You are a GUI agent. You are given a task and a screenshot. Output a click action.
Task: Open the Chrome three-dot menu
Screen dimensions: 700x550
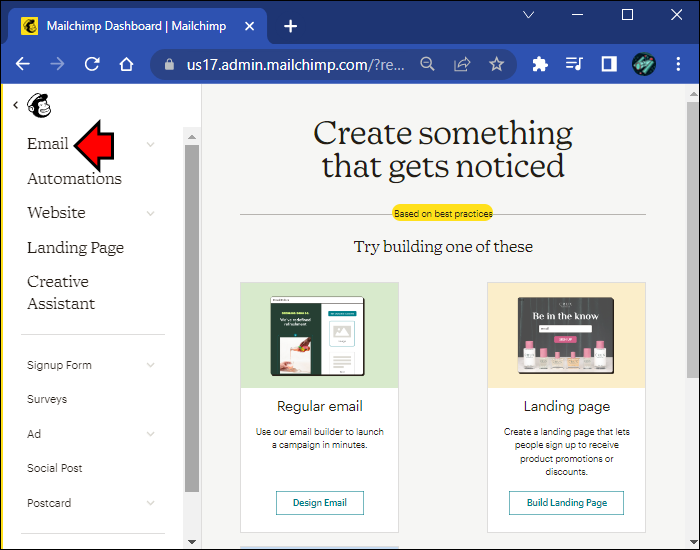click(x=678, y=64)
